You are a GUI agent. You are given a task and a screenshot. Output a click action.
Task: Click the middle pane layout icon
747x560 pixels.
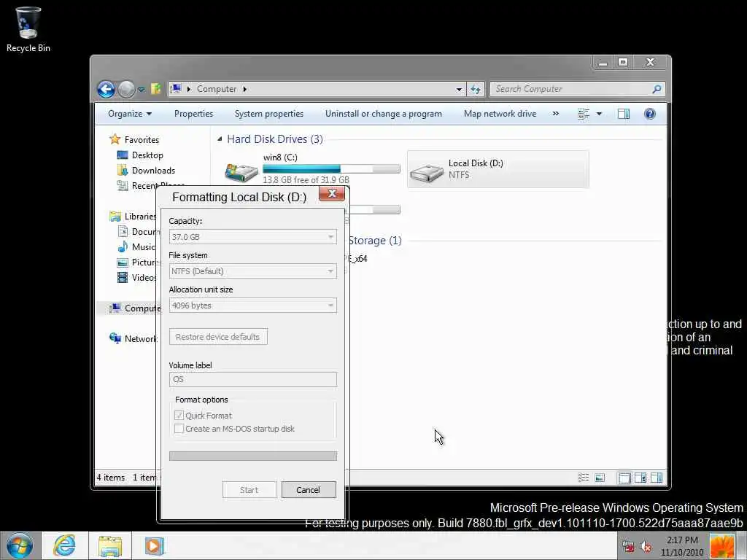coord(640,478)
